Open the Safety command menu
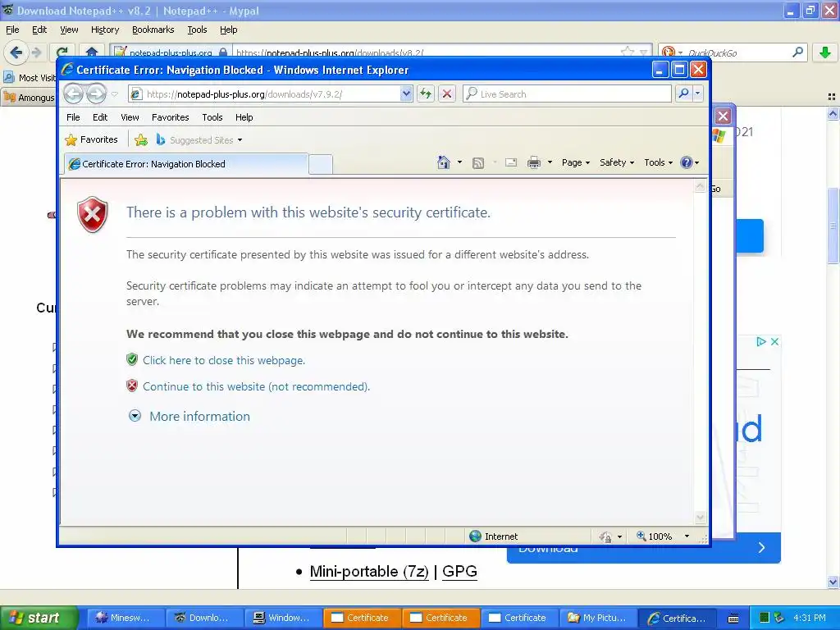 point(617,162)
